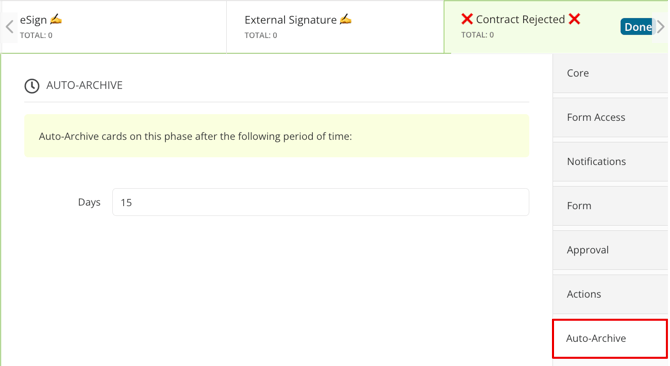The height and width of the screenshot is (366, 670).
Task: Click the clock icon beside AUTO-ARCHIVE heading
Action: (32, 86)
